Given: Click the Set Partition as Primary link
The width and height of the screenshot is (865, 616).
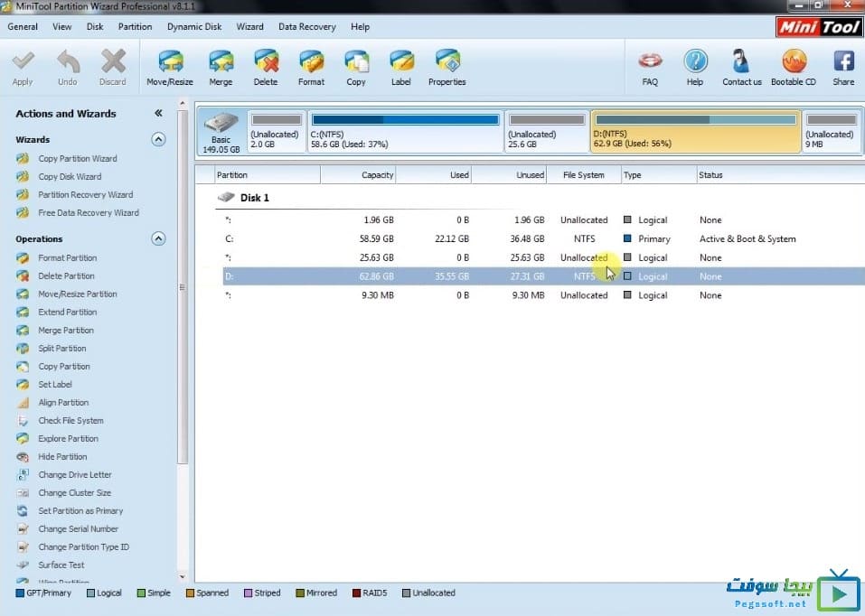Looking at the screenshot, I should pyautogui.click(x=81, y=511).
